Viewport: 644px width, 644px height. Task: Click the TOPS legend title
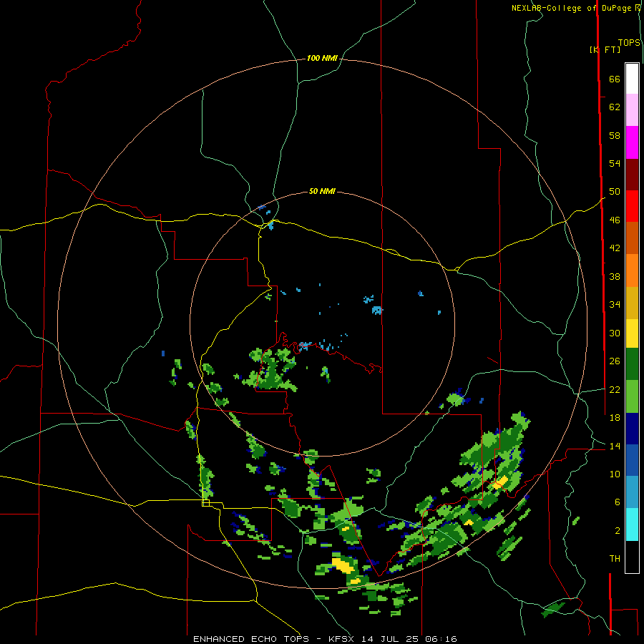click(629, 42)
